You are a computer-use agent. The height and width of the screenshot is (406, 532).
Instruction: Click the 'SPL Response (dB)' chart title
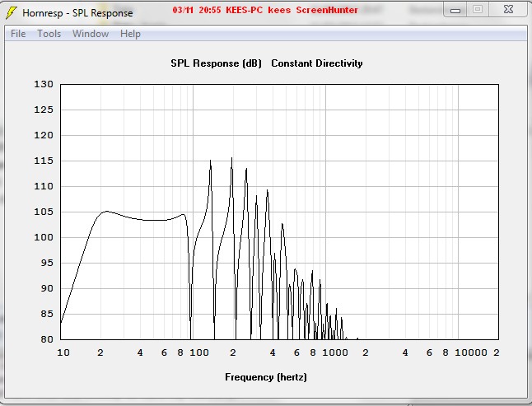[216, 63]
